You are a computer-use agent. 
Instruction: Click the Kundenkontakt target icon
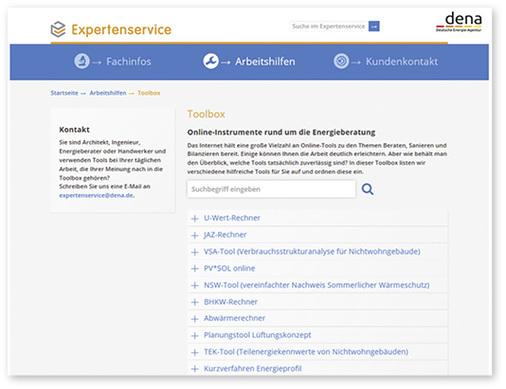tap(341, 61)
